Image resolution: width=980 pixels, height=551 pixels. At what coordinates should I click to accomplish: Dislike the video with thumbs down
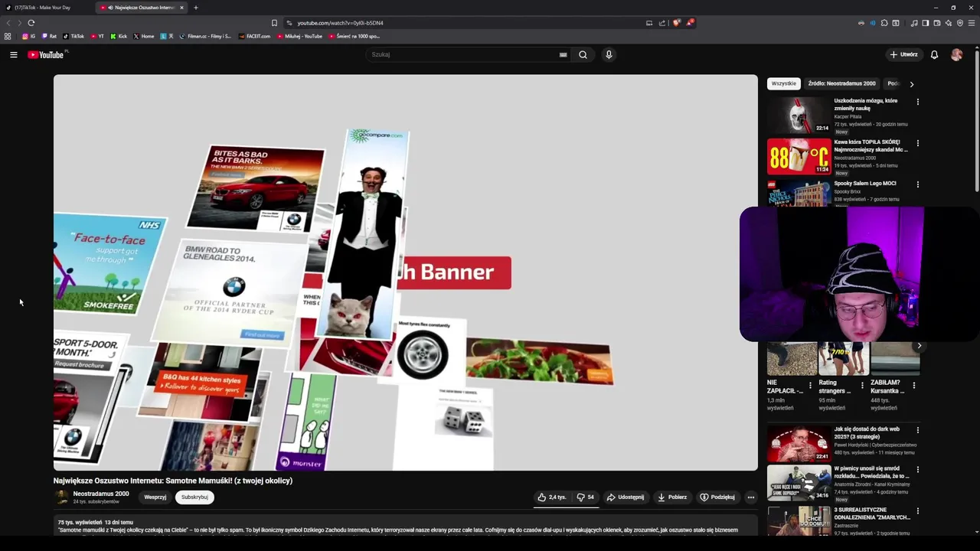pos(586,497)
